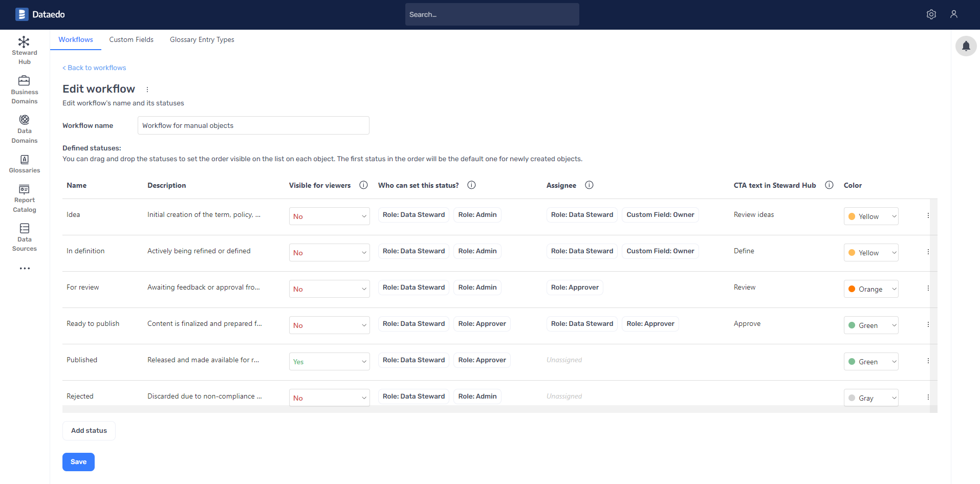Click Role: Approver assignee in For review
Screen dimensions: 980x484
point(575,288)
